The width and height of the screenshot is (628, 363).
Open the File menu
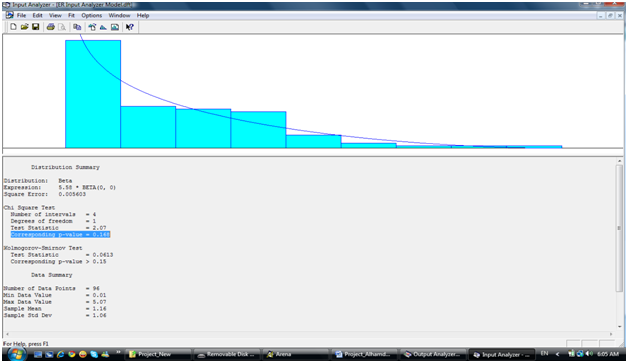point(21,15)
